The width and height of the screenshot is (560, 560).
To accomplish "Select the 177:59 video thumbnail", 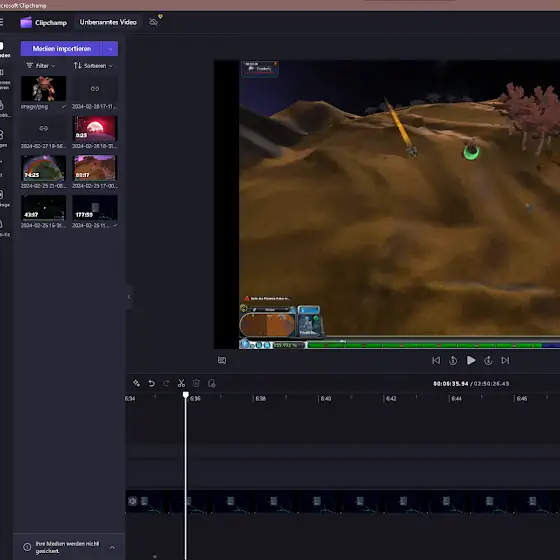I will pyautogui.click(x=95, y=208).
